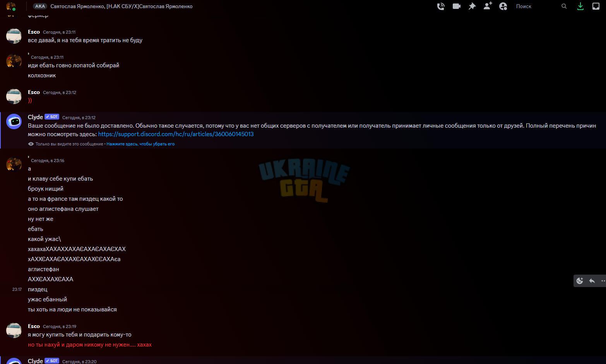
Task: Open the user avatar at 23:16
Action: click(x=14, y=164)
